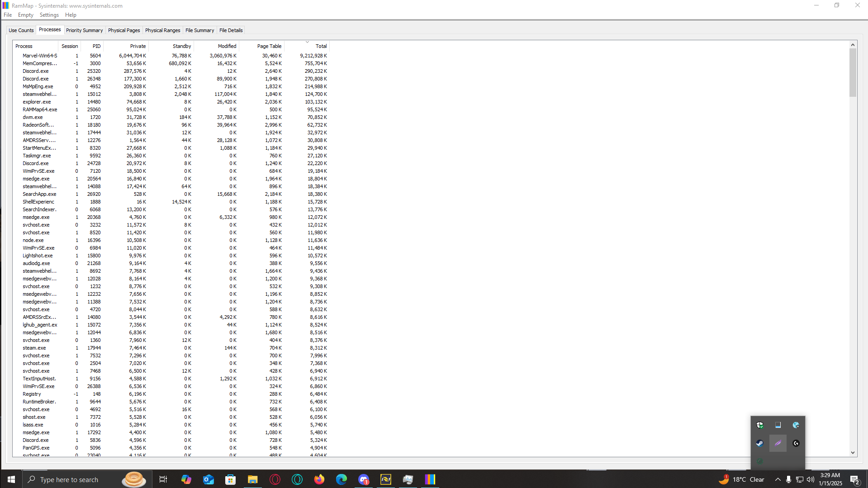Sort by the Page Table column header
The width and height of the screenshot is (868, 488).
point(262,46)
